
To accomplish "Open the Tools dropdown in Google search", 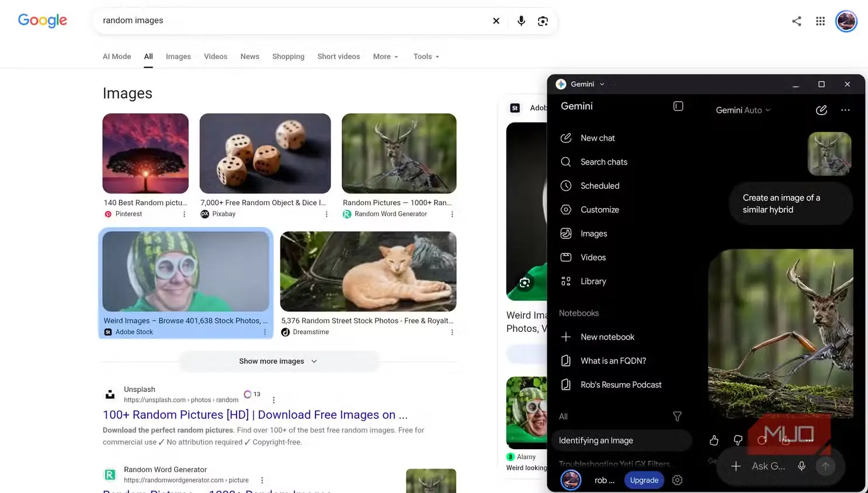I will (426, 57).
